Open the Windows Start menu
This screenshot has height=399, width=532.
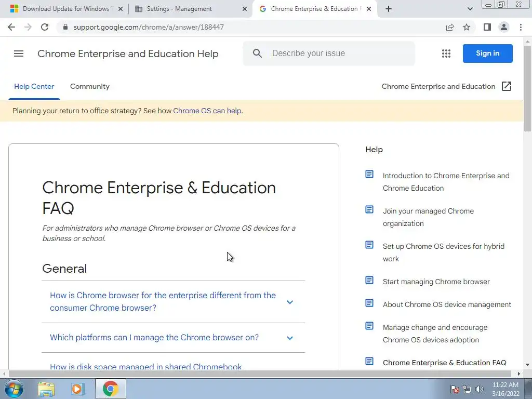[x=14, y=389]
